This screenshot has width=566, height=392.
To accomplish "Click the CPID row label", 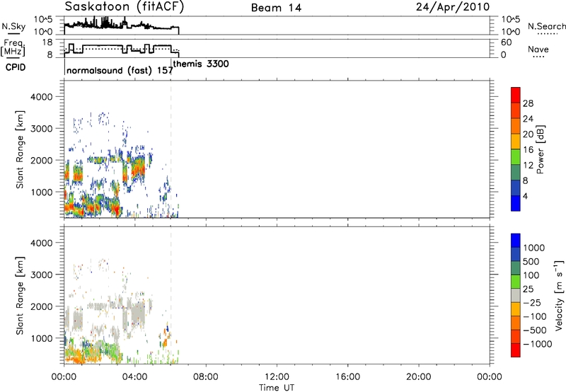I will 16,67.
